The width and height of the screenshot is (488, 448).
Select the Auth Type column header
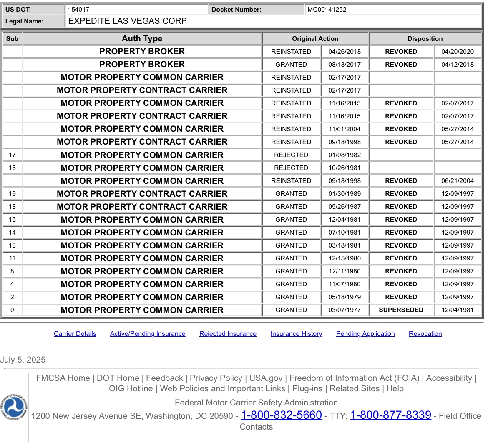click(x=142, y=38)
